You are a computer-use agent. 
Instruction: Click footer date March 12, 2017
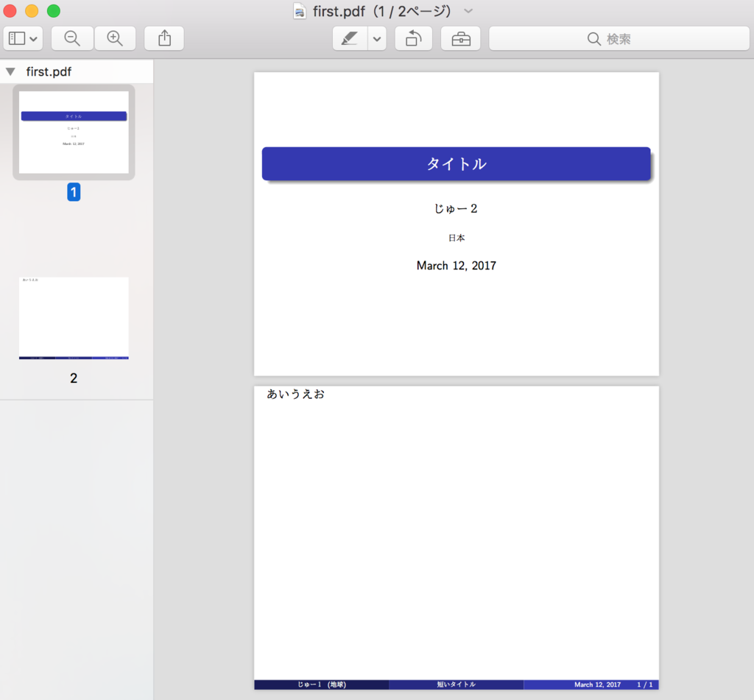tap(597, 685)
